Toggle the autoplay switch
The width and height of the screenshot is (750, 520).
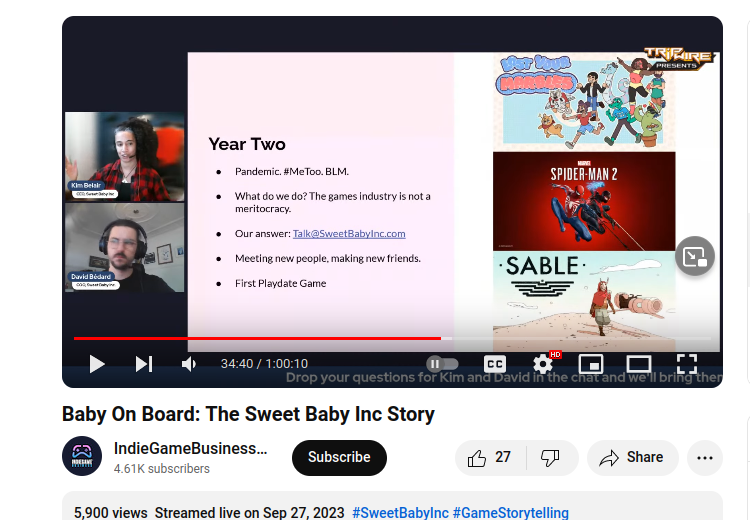[x=442, y=364]
